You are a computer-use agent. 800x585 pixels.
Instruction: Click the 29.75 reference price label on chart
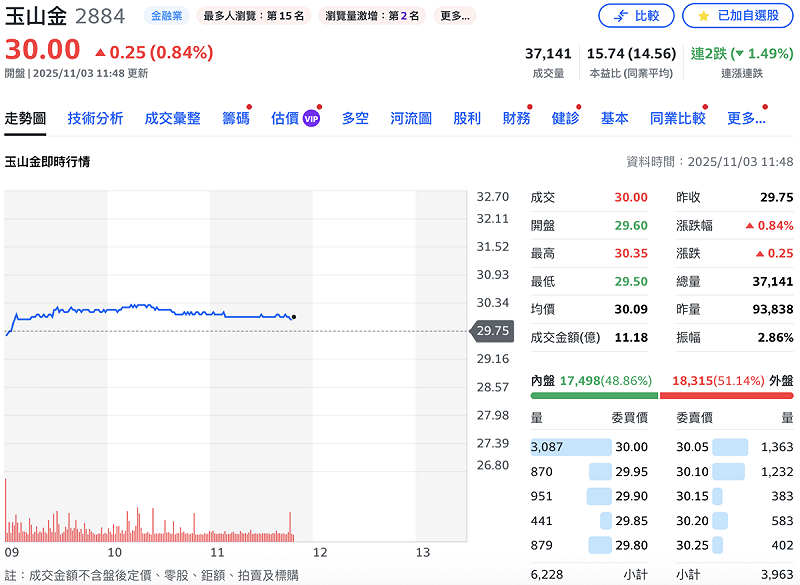492,330
